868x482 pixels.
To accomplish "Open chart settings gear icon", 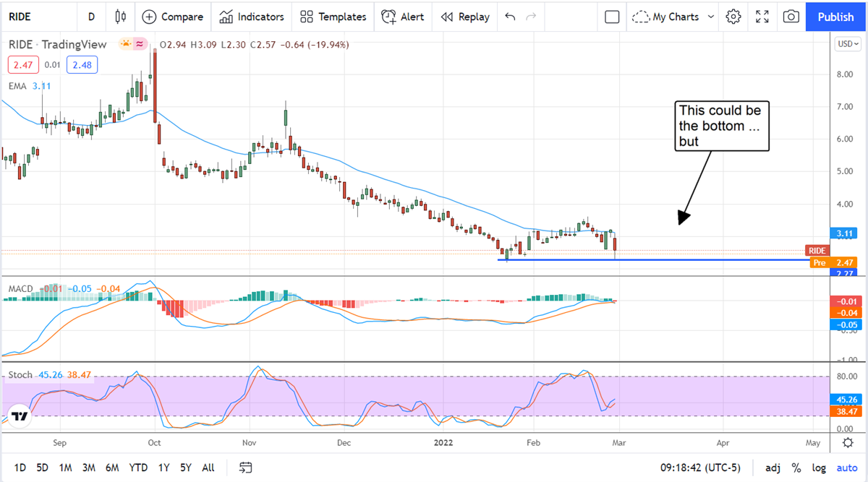I will click(x=733, y=17).
